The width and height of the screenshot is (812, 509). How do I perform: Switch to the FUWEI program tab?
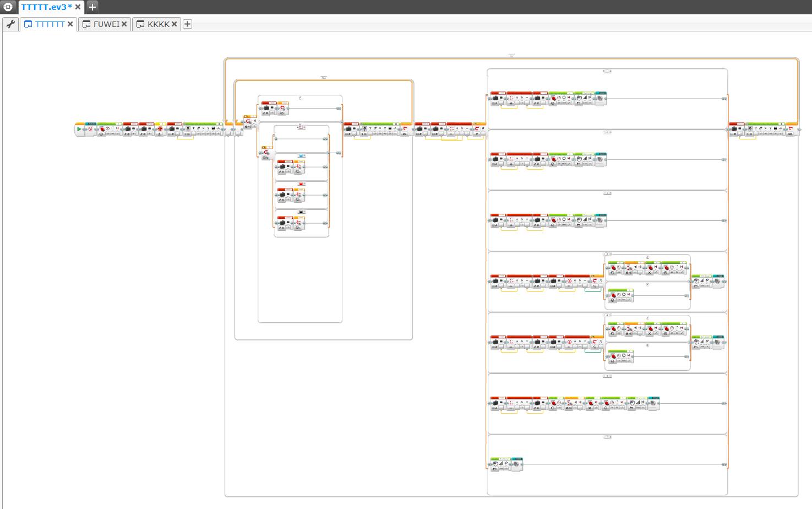[x=106, y=24]
